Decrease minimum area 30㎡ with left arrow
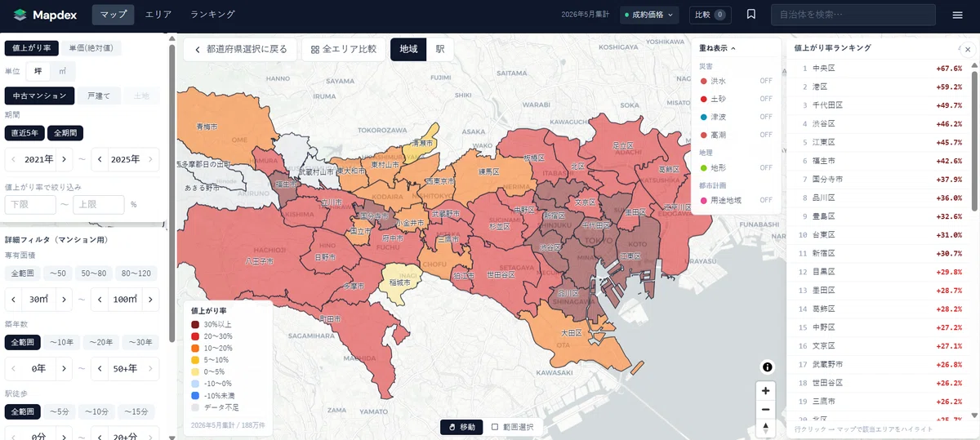The image size is (980, 440). [x=14, y=300]
